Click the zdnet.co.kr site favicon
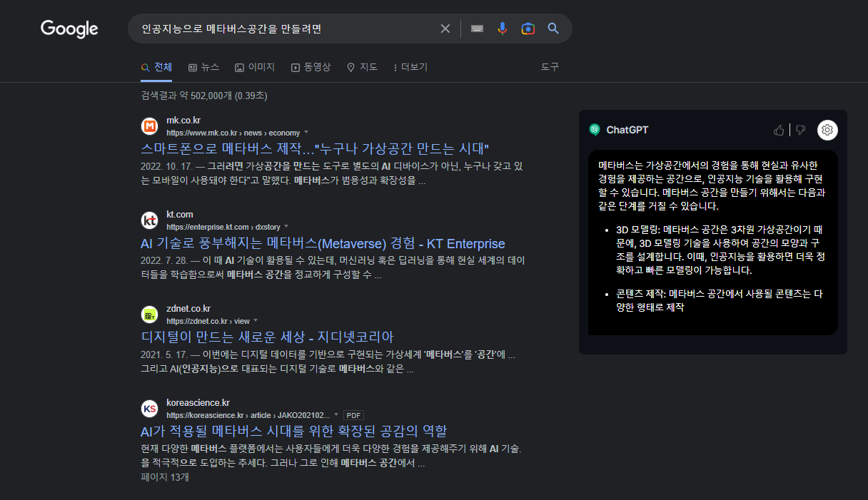 [149, 315]
